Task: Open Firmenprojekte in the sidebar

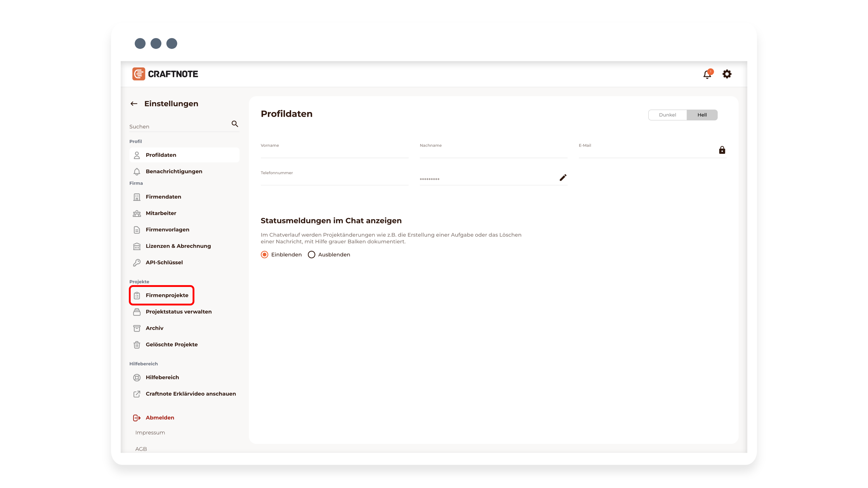Action: tap(167, 295)
